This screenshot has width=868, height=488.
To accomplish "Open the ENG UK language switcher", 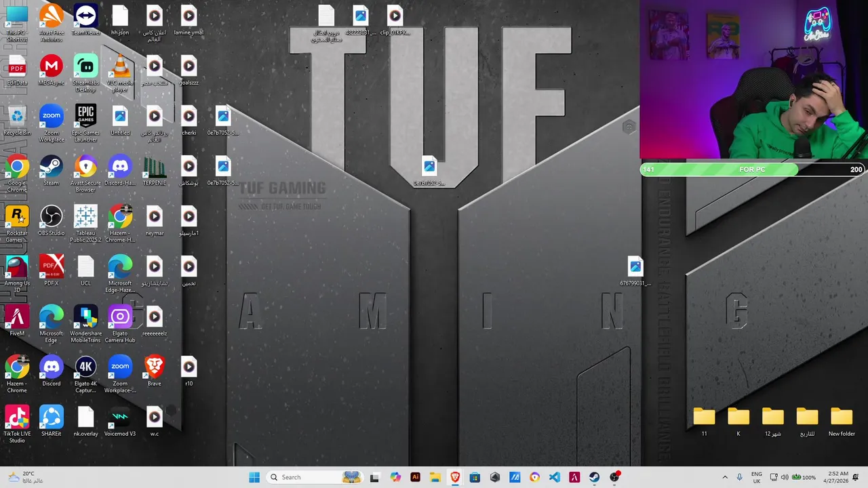I will pos(757,477).
